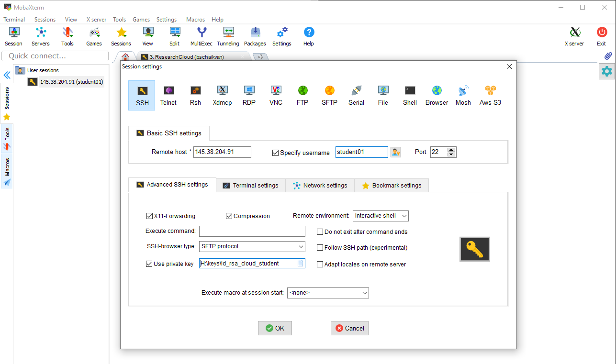The width and height of the screenshot is (616, 364).
Task: Confirm with the OK button
Action: click(275, 328)
